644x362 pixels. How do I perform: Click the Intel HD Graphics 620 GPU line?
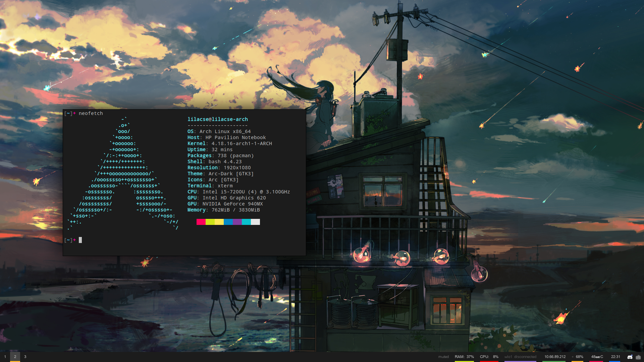click(x=227, y=198)
